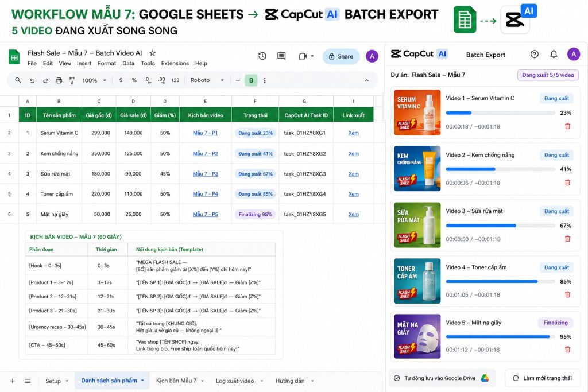Redo the action in Sheets toolbar
The height and width of the screenshot is (392, 588).
pos(45,80)
